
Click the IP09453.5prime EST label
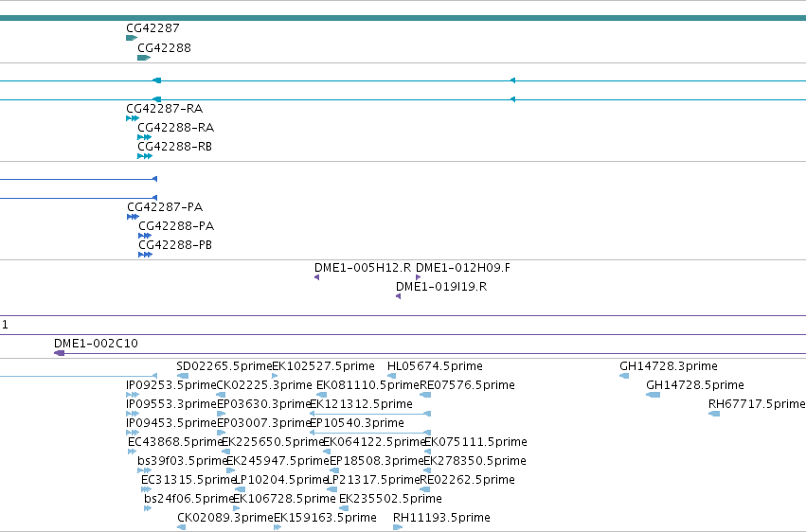click(x=171, y=423)
